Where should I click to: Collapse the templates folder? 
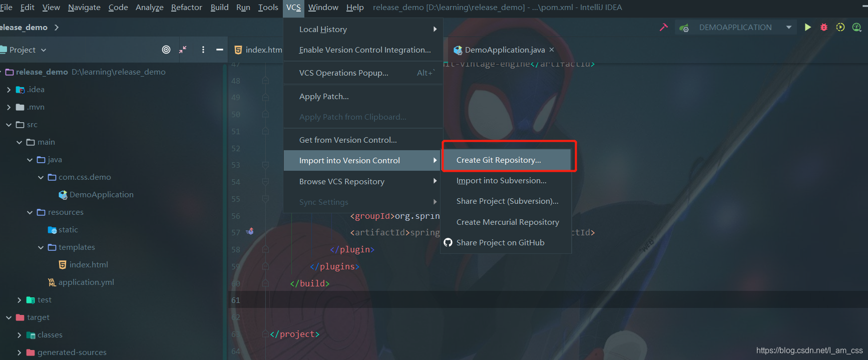pos(41,247)
